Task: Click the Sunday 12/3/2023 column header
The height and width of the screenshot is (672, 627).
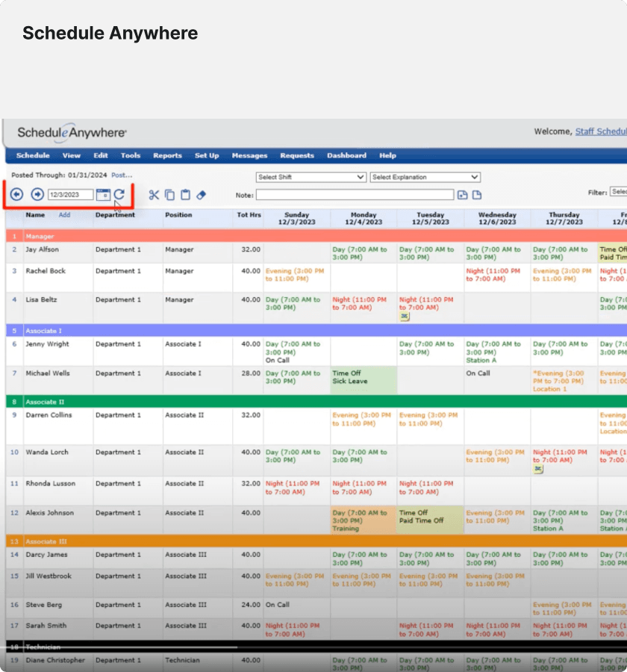Action: coord(296,218)
